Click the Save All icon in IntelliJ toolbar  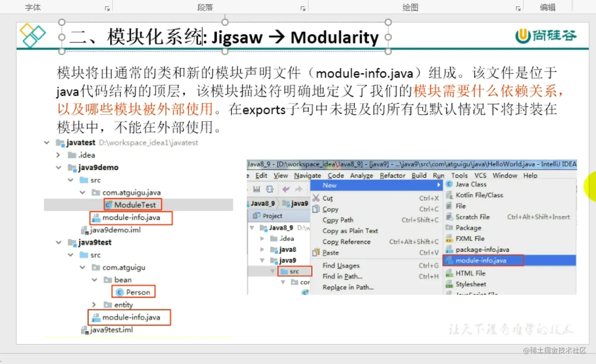tap(257, 189)
